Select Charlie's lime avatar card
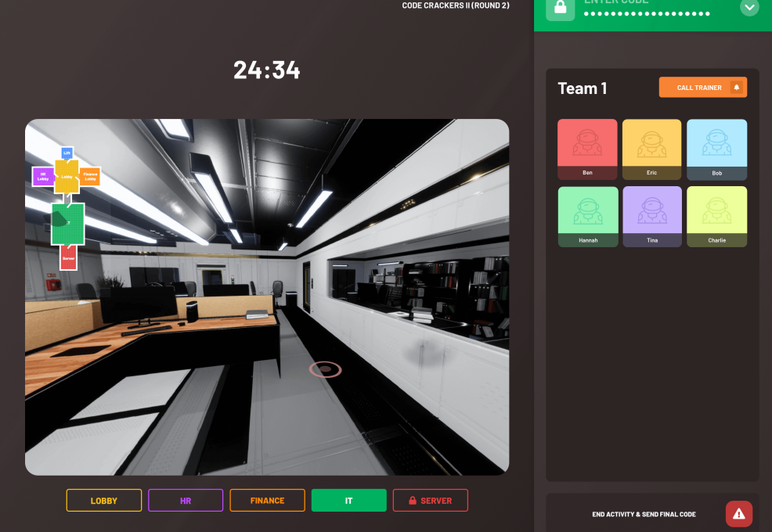 coord(716,217)
